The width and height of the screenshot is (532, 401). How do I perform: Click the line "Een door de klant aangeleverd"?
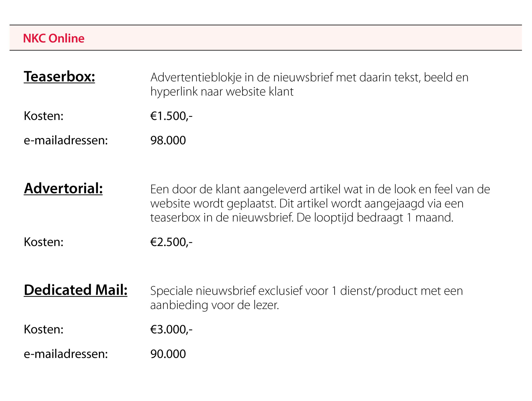click(x=320, y=189)
